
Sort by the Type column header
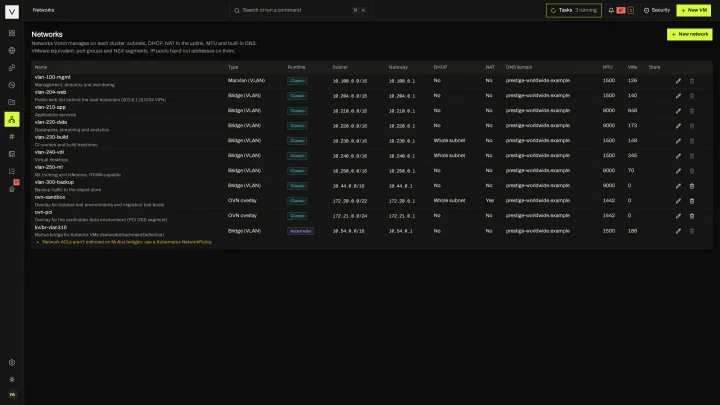233,67
